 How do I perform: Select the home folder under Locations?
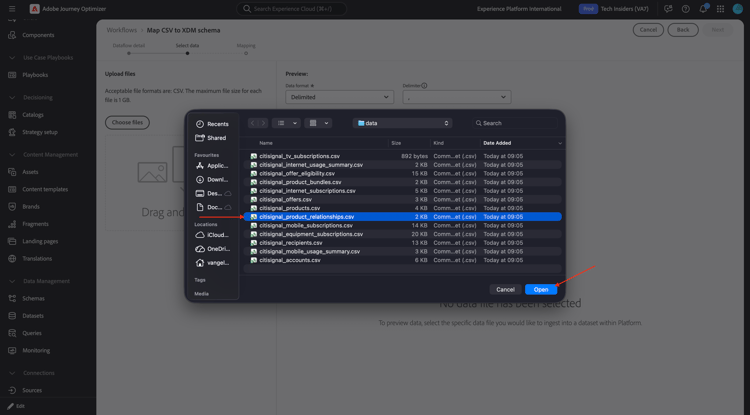(212, 263)
